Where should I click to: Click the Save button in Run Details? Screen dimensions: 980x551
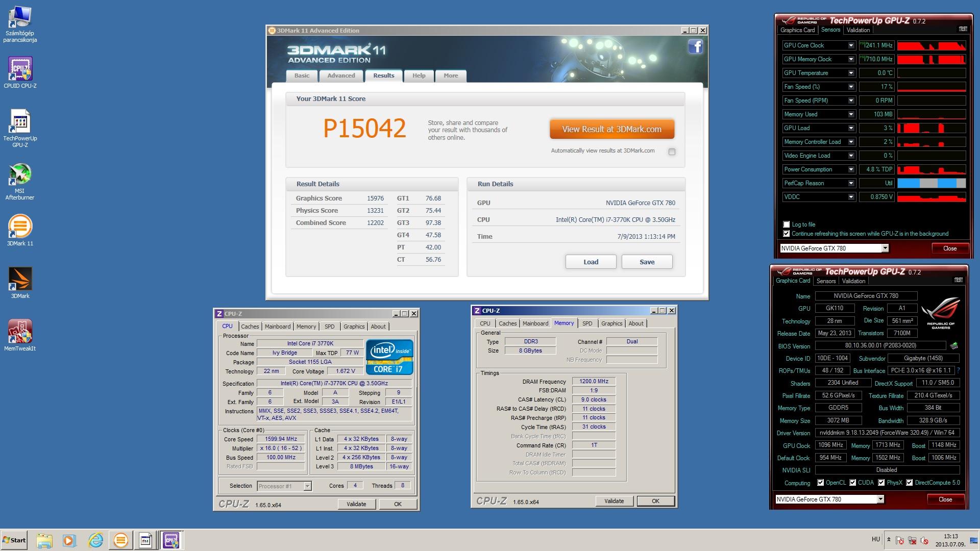click(x=647, y=262)
